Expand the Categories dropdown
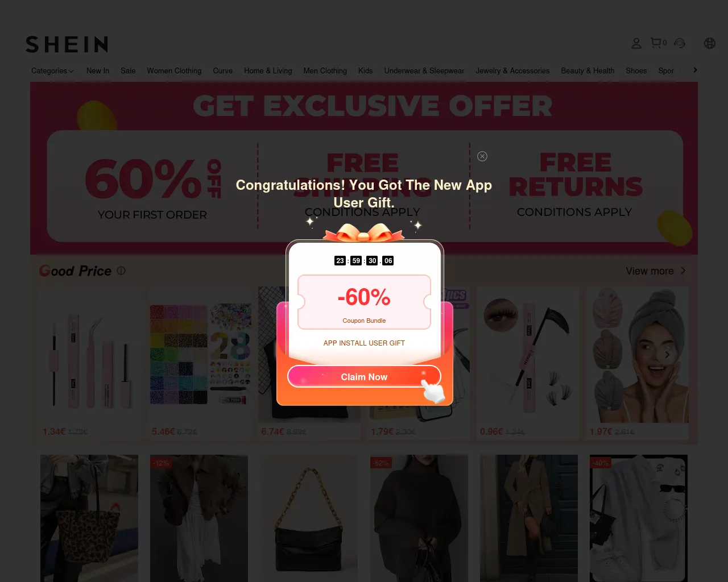Viewport: 728px width, 582px height. pyautogui.click(x=52, y=71)
